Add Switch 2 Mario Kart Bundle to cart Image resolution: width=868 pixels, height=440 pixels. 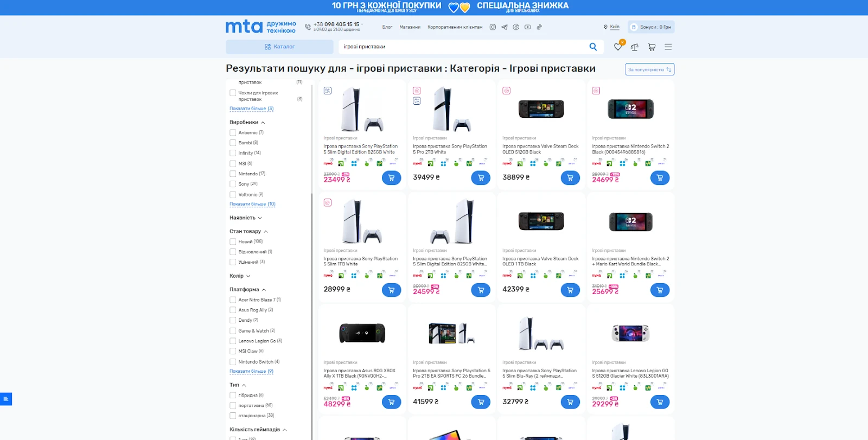coord(660,290)
